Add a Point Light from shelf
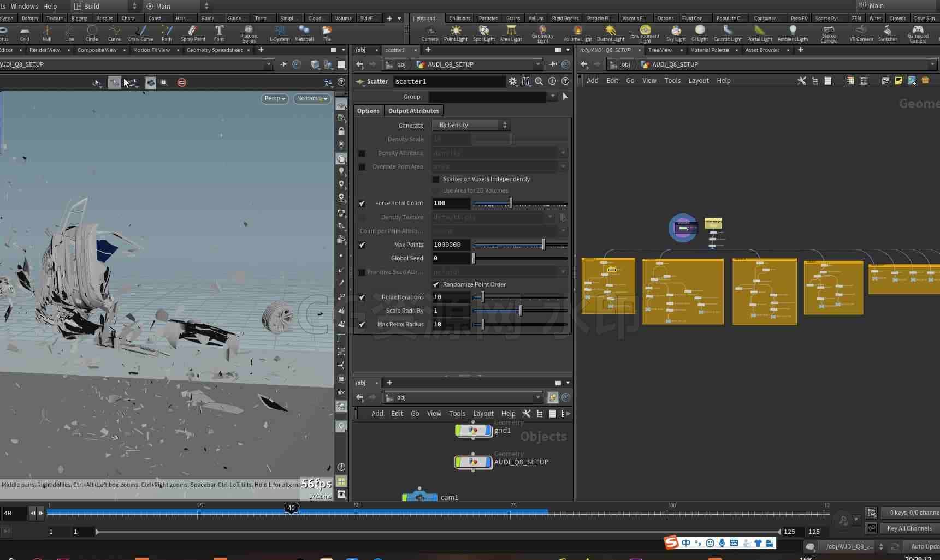This screenshot has height=560, width=940. (x=456, y=33)
